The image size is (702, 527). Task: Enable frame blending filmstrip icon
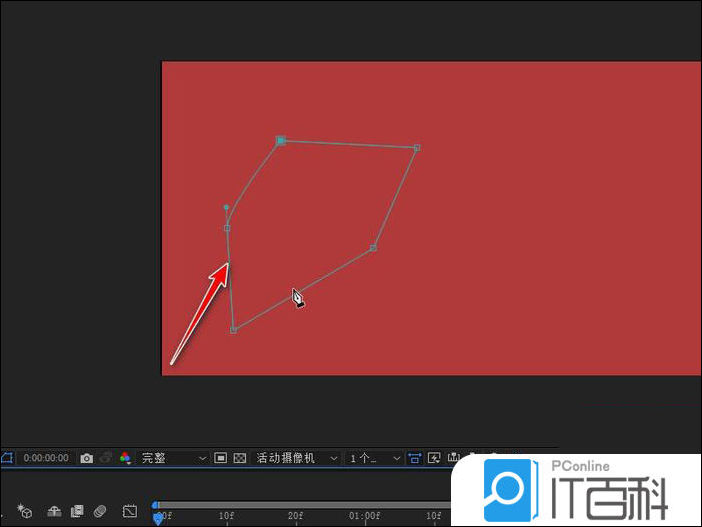coord(77,511)
